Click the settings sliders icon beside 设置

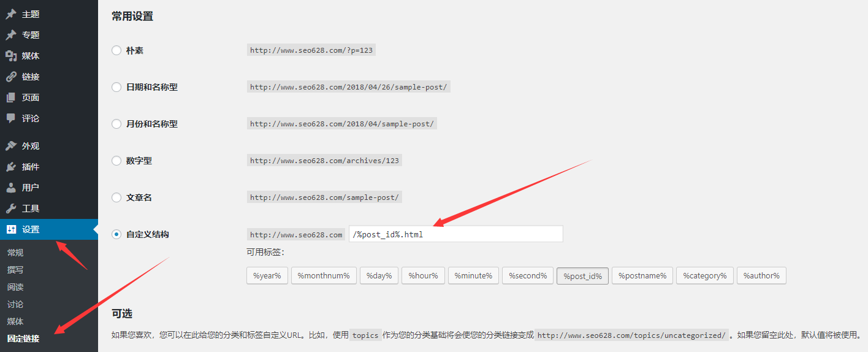[x=11, y=229]
